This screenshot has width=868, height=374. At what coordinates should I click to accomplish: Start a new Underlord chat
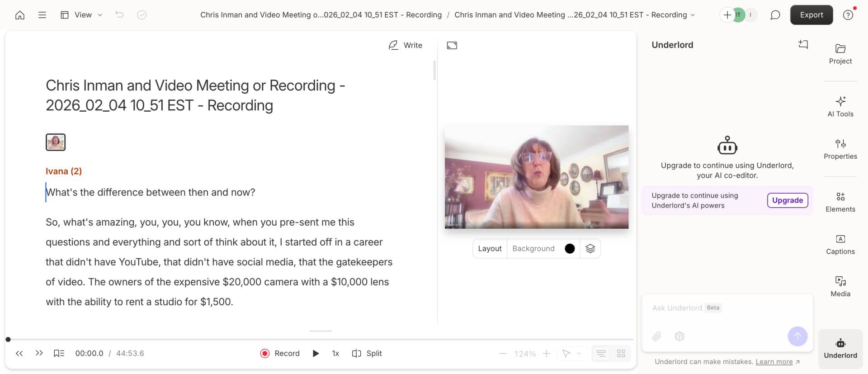pyautogui.click(x=803, y=44)
